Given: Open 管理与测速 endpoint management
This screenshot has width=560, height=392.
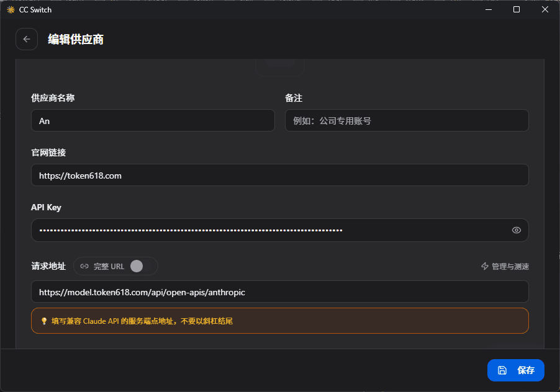Looking at the screenshot, I should click(505, 267).
